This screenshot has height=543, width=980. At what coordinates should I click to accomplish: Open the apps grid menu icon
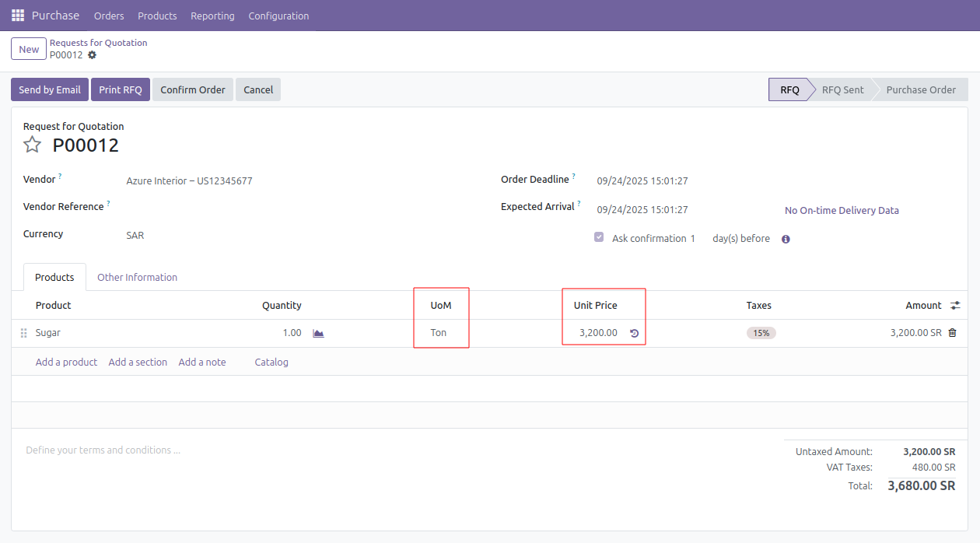tap(18, 16)
